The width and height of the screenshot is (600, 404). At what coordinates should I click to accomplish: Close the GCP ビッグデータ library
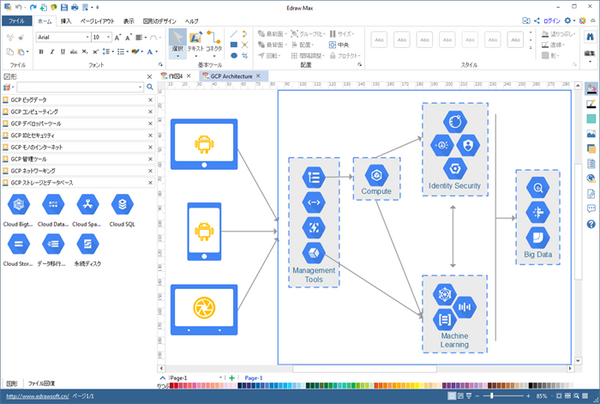click(x=150, y=100)
